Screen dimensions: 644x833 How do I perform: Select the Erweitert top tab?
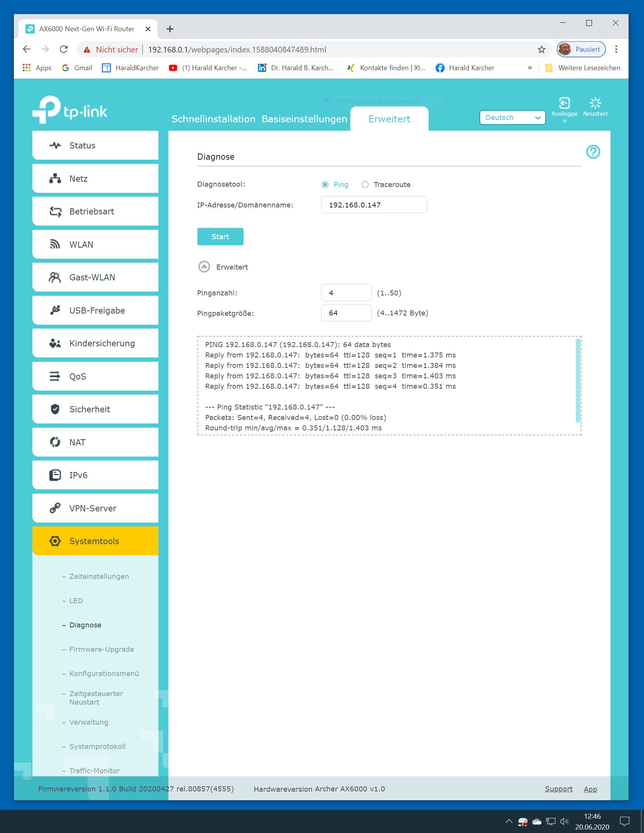[389, 119]
